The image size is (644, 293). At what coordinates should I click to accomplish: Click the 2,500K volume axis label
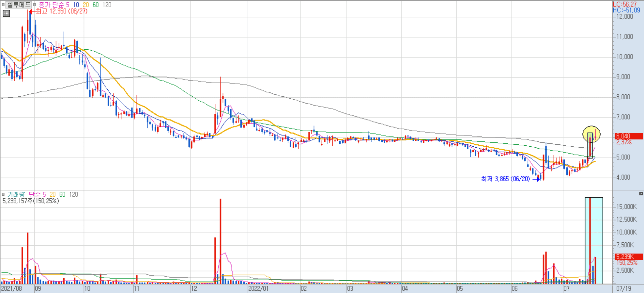[x=625, y=270]
